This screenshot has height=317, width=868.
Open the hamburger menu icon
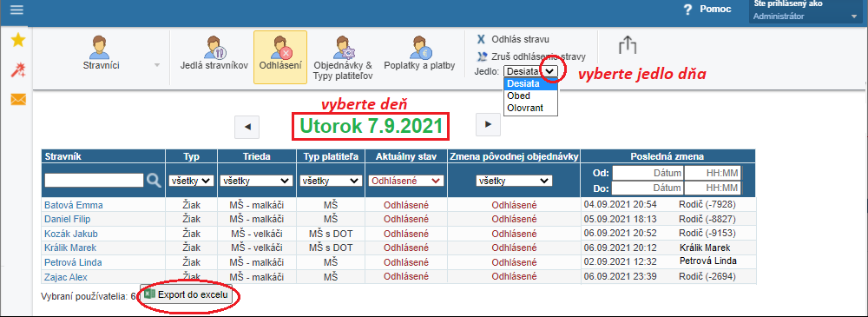pos(17,10)
